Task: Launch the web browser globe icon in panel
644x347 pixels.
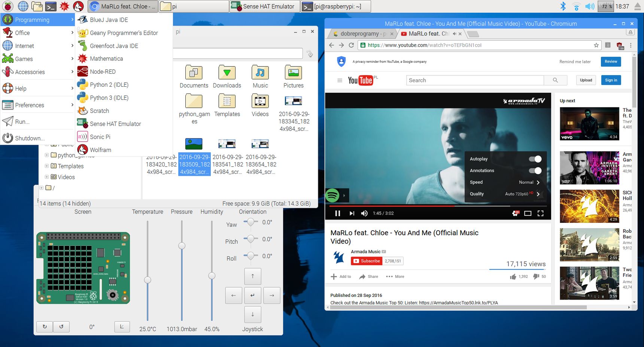Action: [x=23, y=6]
